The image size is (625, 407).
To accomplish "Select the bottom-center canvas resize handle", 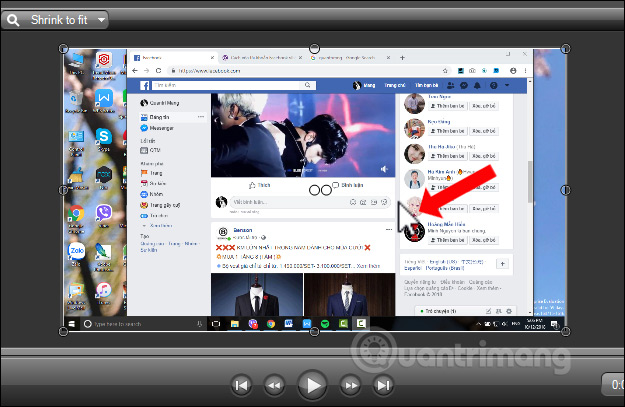I will click(x=315, y=332).
